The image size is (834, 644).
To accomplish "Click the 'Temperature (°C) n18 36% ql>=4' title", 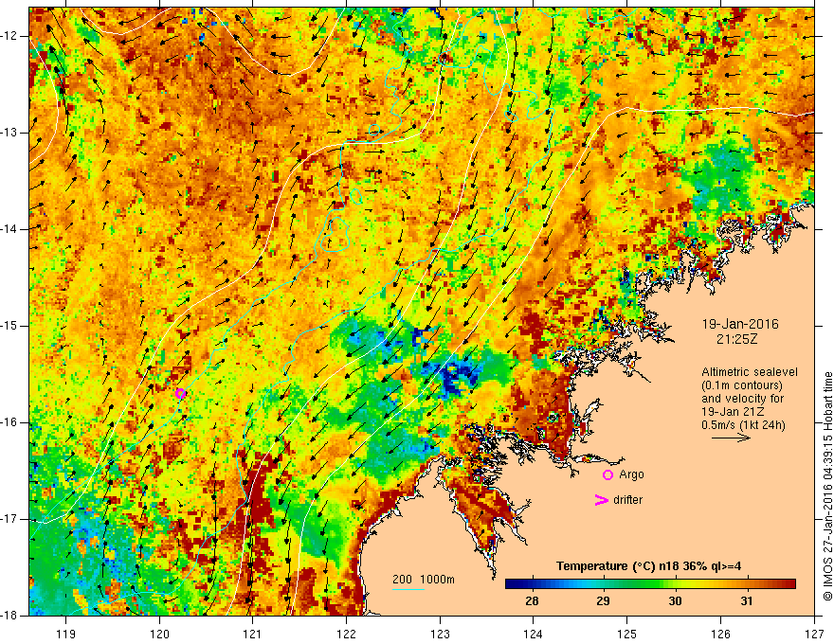I will tap(648, 566).
